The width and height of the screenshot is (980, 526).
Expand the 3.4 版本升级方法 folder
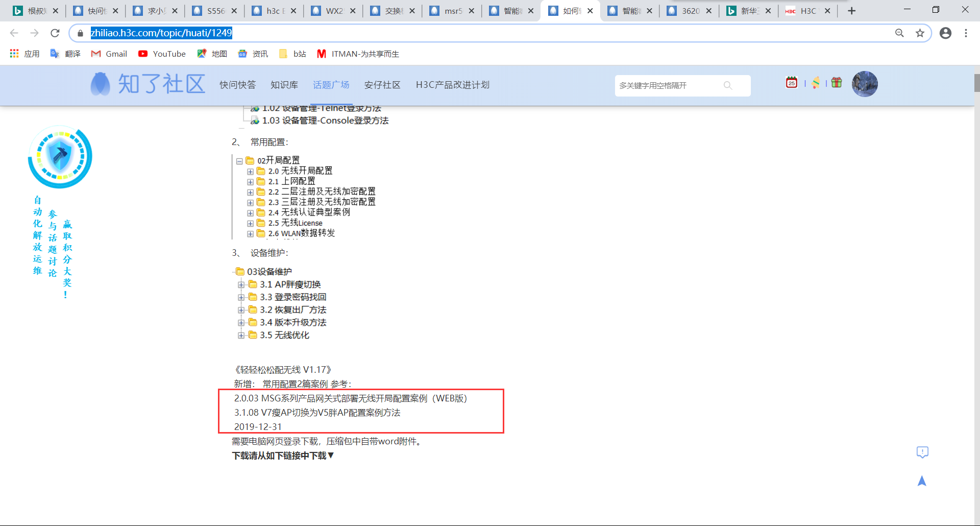(x=241, y=323)
